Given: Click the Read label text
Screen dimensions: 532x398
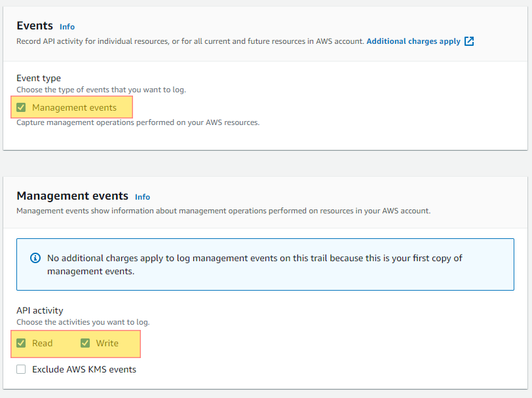Looking at the screenshot, I should [42, 343].
